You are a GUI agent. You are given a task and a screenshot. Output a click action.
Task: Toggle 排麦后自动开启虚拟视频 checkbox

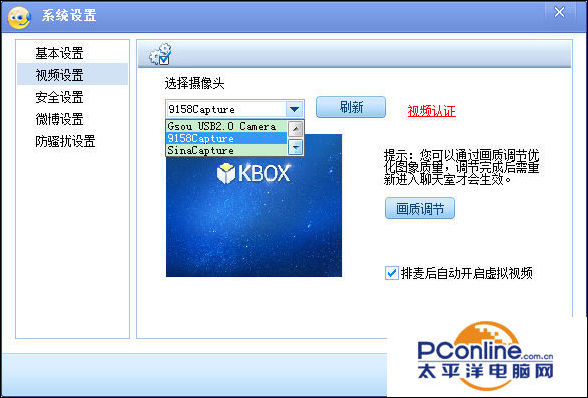pyautogui.click(x=392, y=273)
